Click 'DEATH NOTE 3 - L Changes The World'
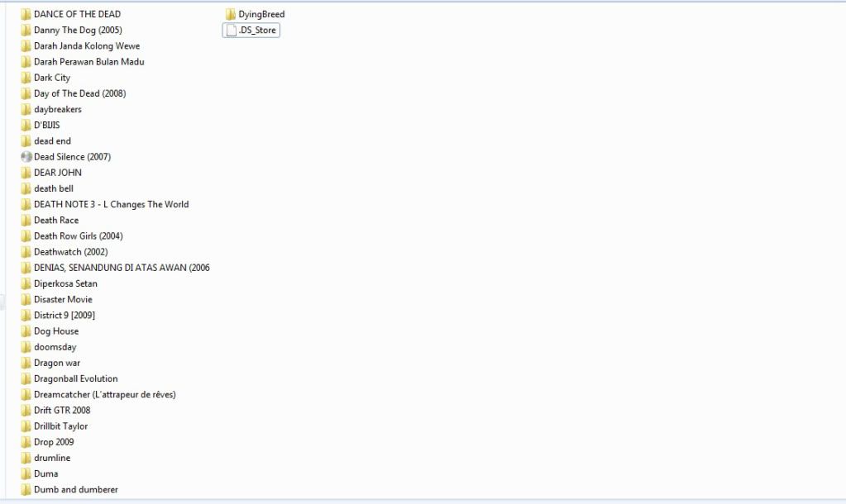The image size is (846, 504). click(111, 204)
